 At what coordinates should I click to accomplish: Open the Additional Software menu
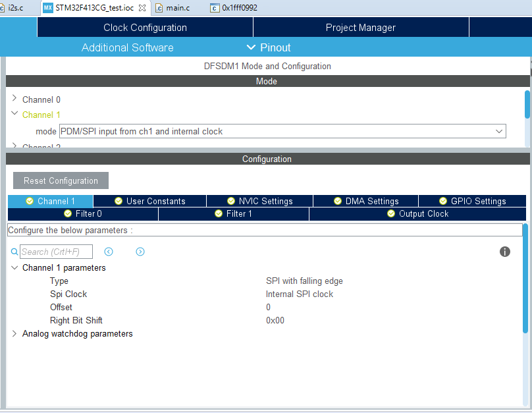pos(127,47)
